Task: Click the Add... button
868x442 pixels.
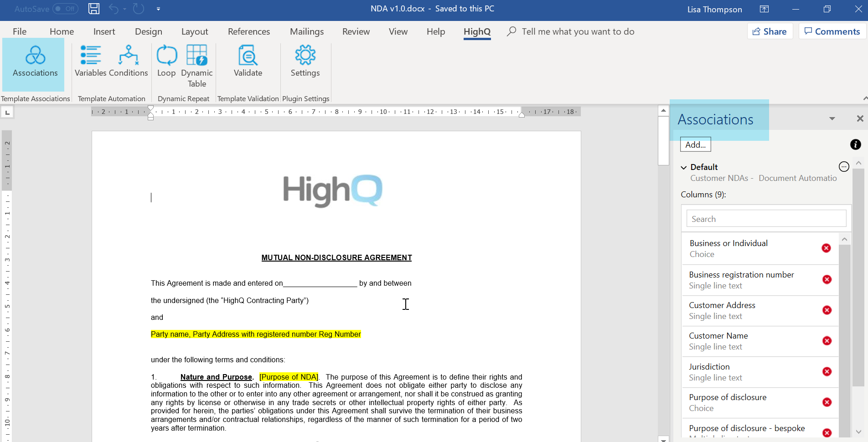Action: (695, 144)
